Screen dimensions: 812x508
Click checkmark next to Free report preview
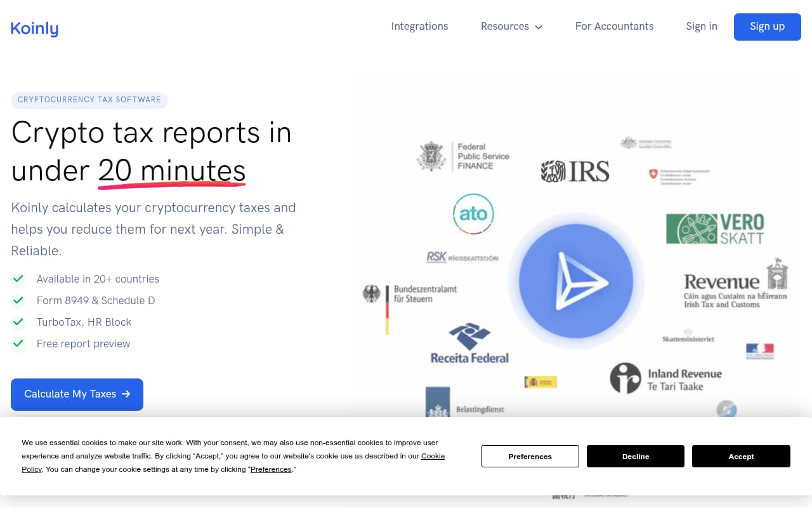point(18,344)
